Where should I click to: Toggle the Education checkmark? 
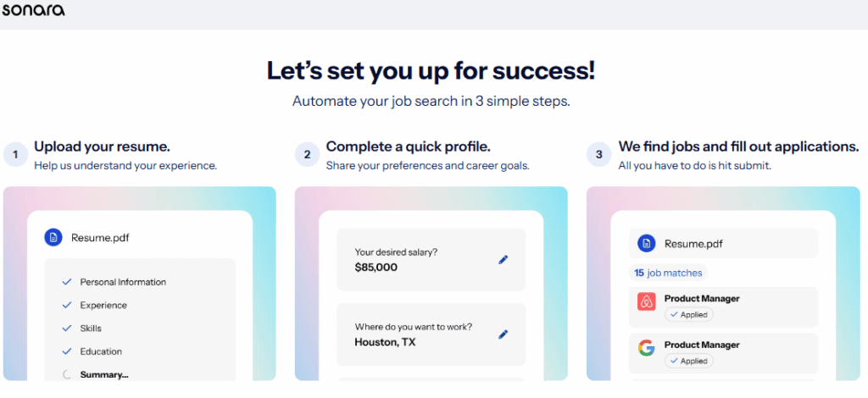[x=66, y=351]
